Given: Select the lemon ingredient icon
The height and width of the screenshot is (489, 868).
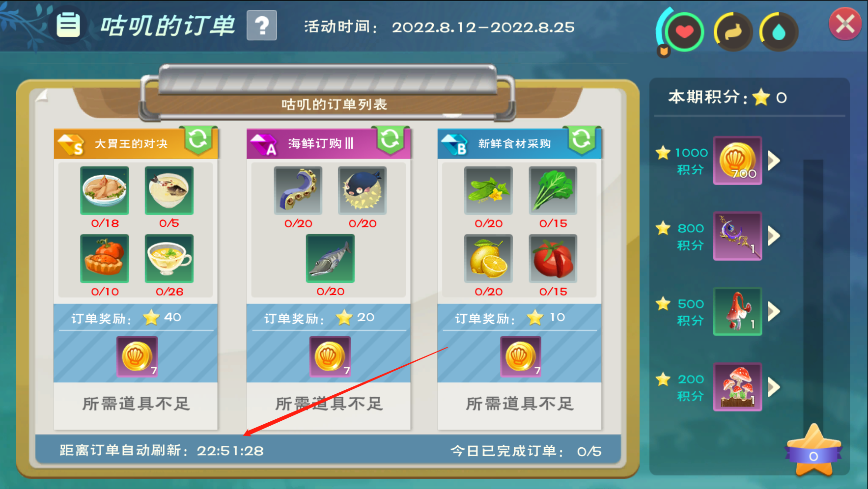Looking at the screenshot, I should (489, 259).
